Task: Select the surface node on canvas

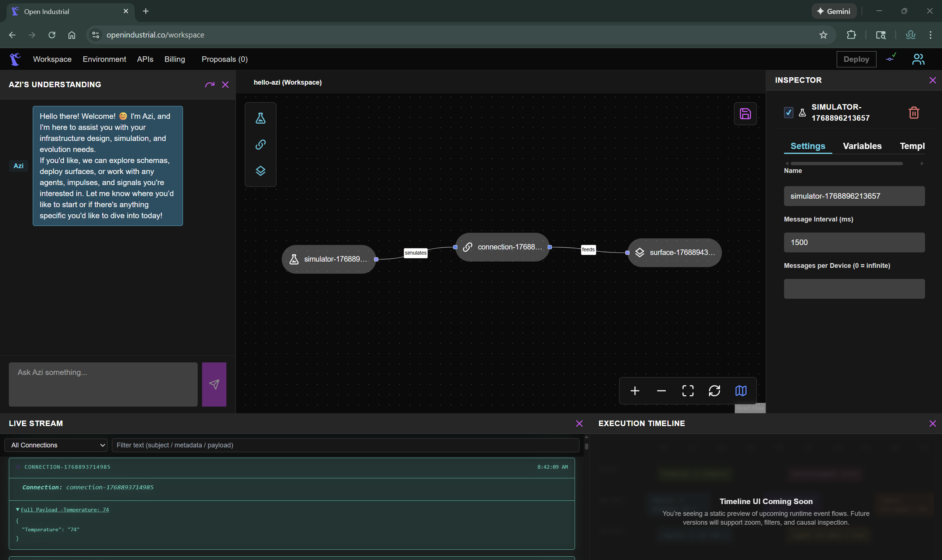Action: click(674, 252)
